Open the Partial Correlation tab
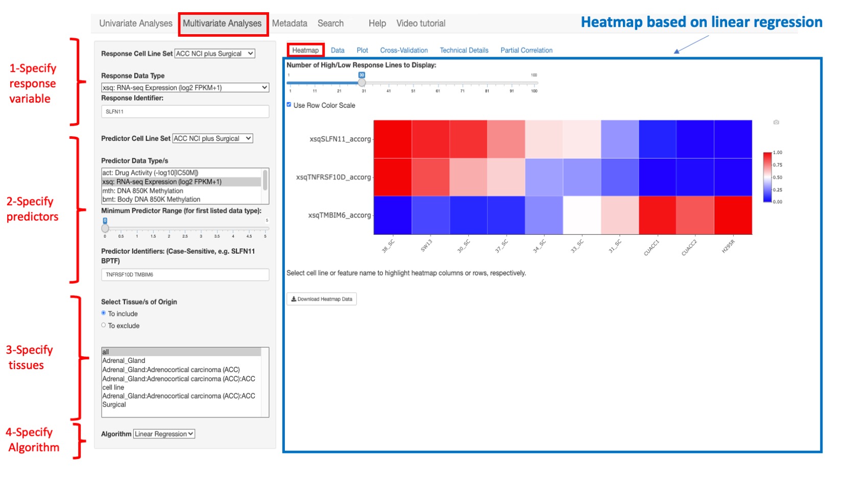 526,50
